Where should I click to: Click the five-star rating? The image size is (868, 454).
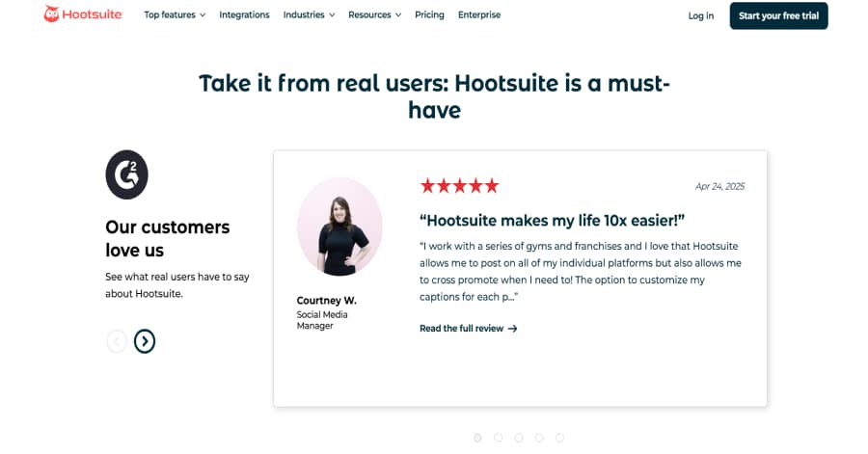459,186
